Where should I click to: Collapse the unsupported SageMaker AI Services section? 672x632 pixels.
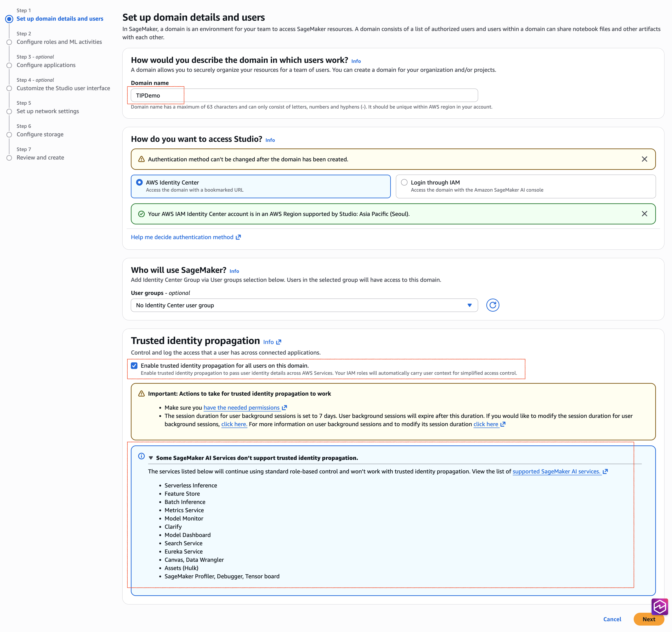[151, 458]
